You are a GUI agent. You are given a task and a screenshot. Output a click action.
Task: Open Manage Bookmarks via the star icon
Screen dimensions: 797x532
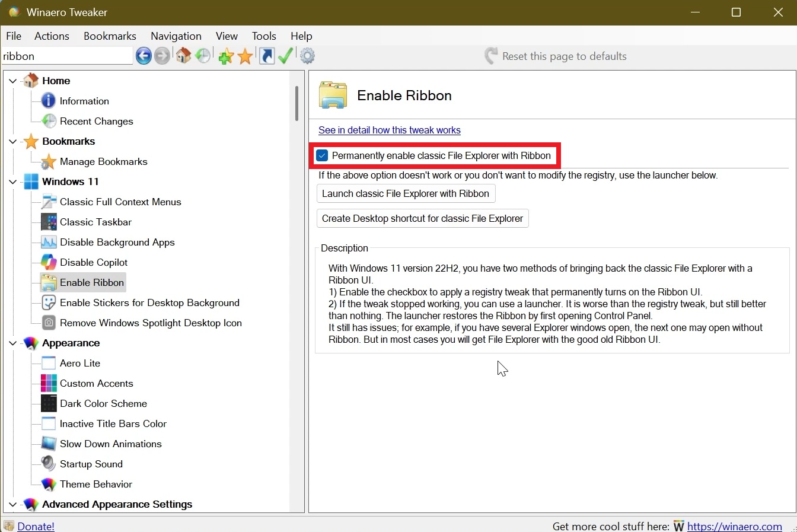[246, 56]
